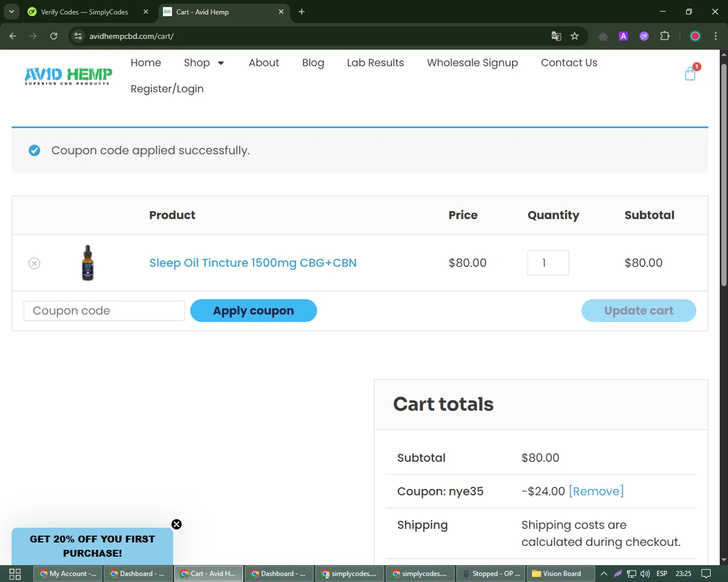Close the Verify Codes tab
This screenshot has width=728, height=582.
coord(146,12)
